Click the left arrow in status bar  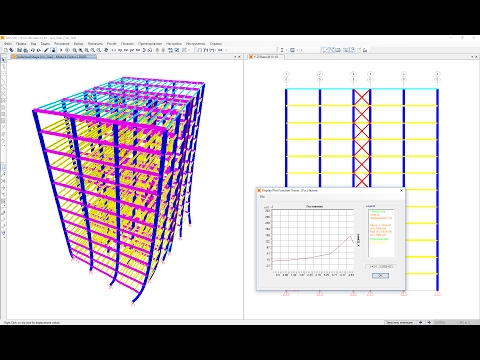tap(421, 322)
